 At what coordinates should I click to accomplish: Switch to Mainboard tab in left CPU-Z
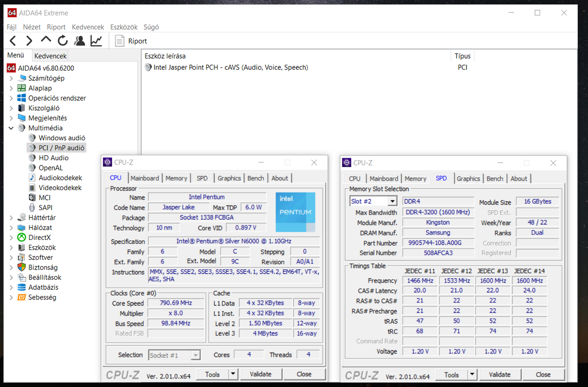point(145,179)
